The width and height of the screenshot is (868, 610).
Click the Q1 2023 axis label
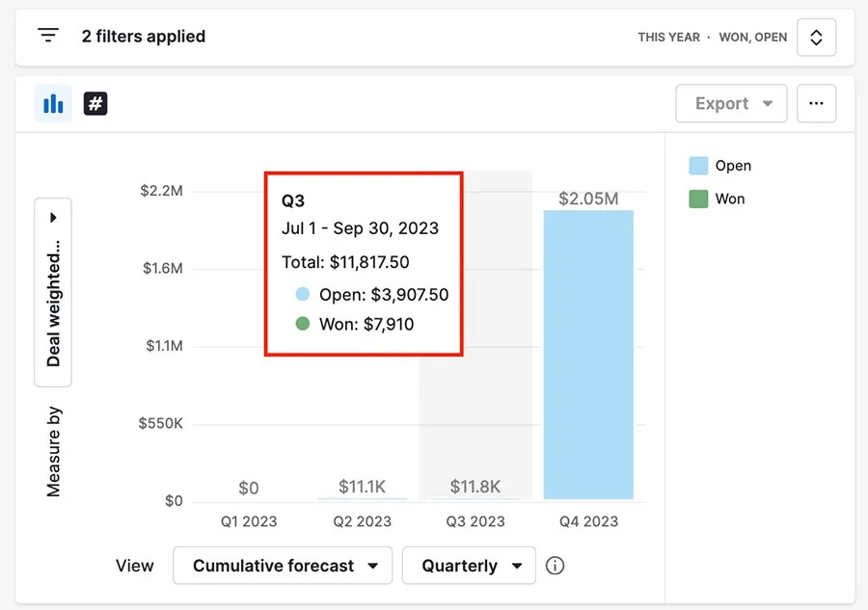point(249,521)
